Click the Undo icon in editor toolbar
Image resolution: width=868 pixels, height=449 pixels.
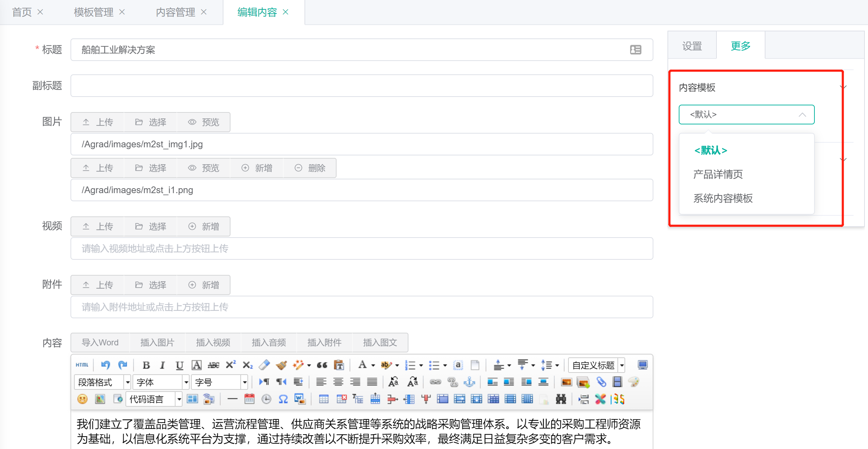[105, 365]
